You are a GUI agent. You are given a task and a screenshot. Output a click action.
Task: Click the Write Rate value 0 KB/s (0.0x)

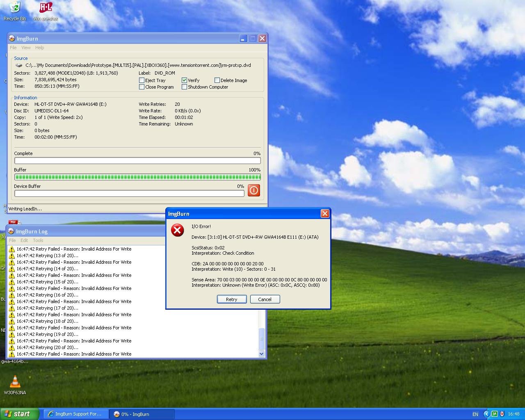click(188, 111)
